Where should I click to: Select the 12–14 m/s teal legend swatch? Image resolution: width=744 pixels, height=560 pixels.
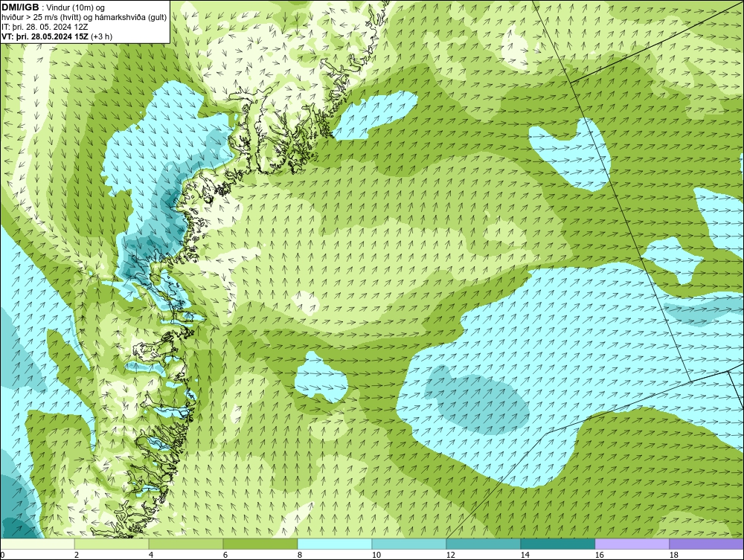(x=483, y=544)
